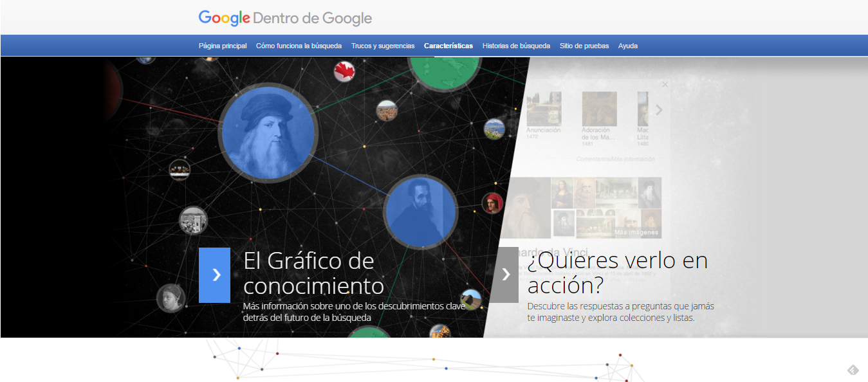Viewport: 868px width, 382px height.
Task: Click the description Más información sobre uno de los descubrimientos
Action: pyautogui.click(x=354, y=312)
